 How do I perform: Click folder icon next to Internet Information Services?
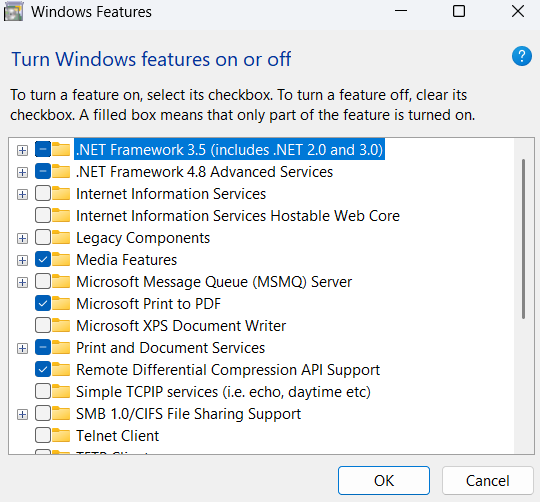coord(61,194)
